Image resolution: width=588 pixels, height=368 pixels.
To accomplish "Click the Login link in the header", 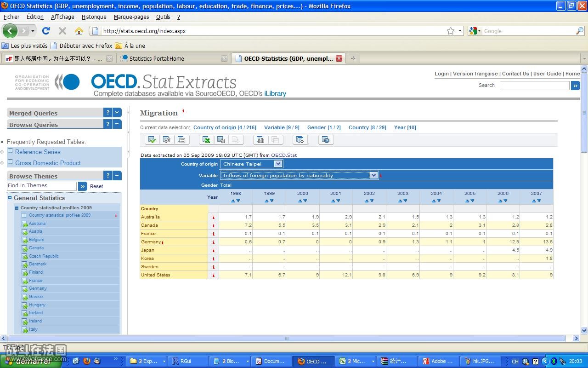I will (x=441, y=74).
